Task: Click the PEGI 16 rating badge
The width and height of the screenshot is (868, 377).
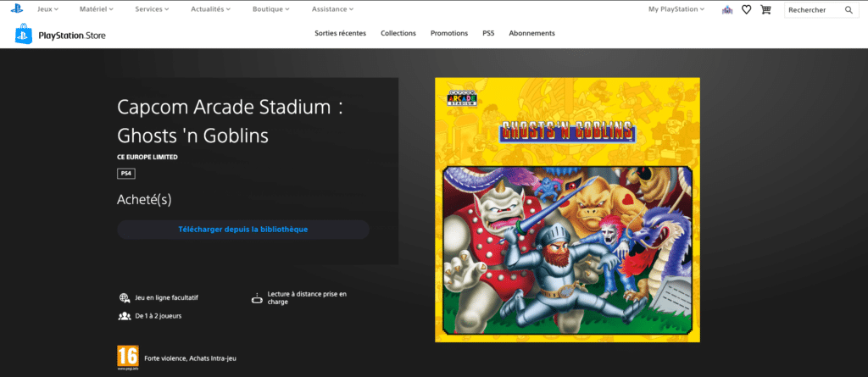Action: pyautogui.click(x=128, y=358)
